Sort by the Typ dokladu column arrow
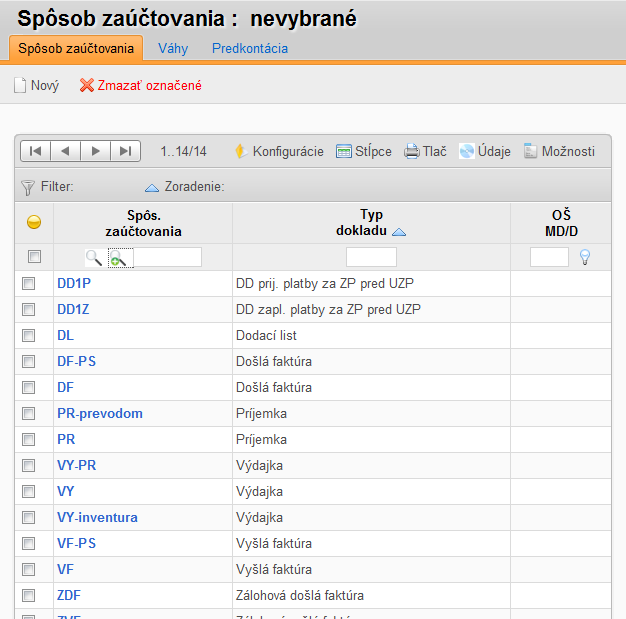The image size is (626, 619). 399,232
